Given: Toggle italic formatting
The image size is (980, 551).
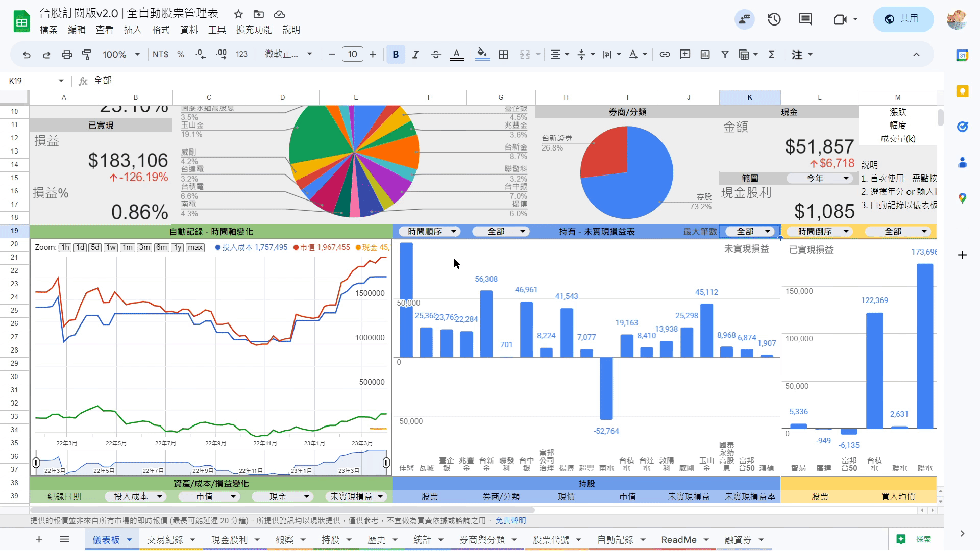Looking at the screenshot, I should click(415, 55).
